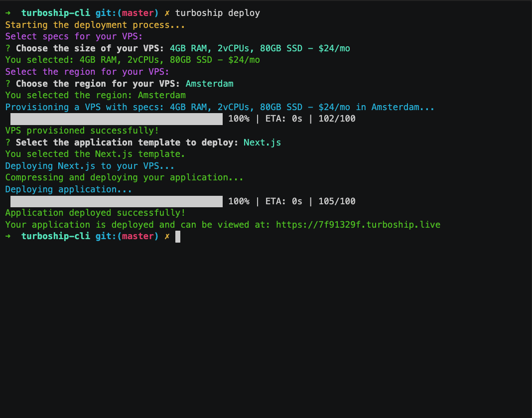Click the provisioning progress bar at 102/100
The height and width of the screenshot is (418, 532).
[x=117, y=119]
